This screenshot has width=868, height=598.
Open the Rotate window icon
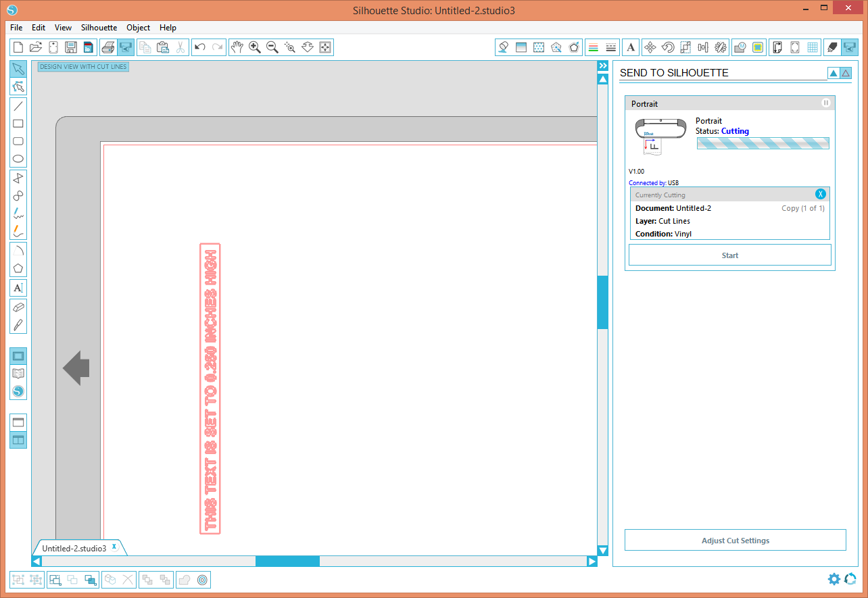[667, 47]
